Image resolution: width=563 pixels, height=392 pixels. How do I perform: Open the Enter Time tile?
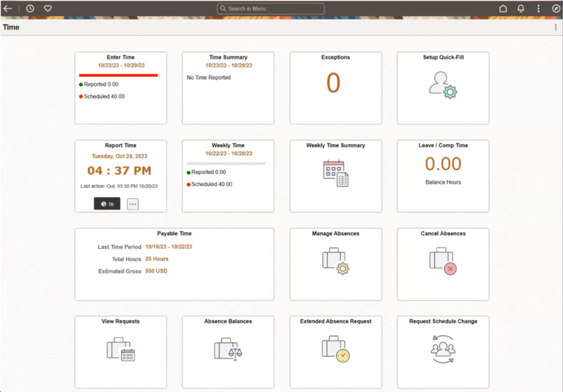[120, 87]
